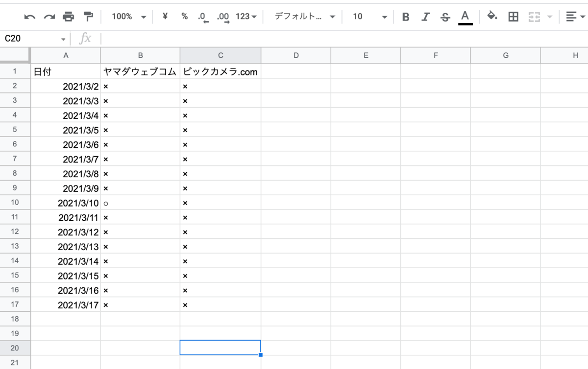
Task: Toggle italic formatting
Action: pos(425,16)
